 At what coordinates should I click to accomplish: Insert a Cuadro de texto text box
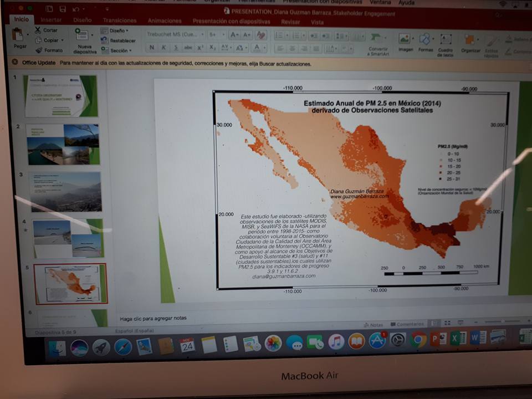click(446, 39)
